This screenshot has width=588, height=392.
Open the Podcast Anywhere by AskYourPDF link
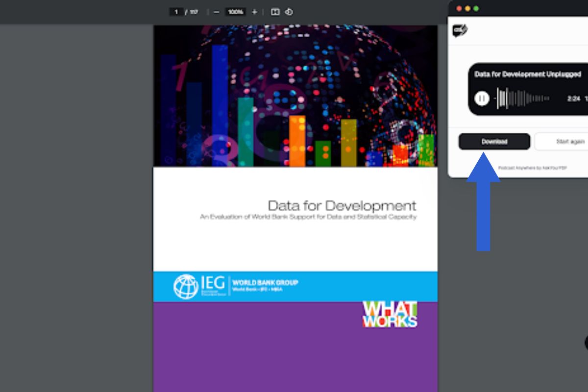532,168
